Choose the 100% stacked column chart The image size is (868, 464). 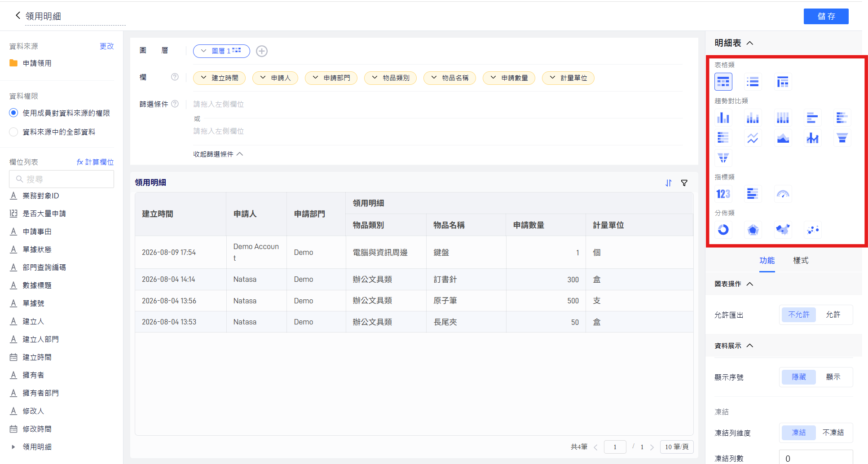coord(783,118)
